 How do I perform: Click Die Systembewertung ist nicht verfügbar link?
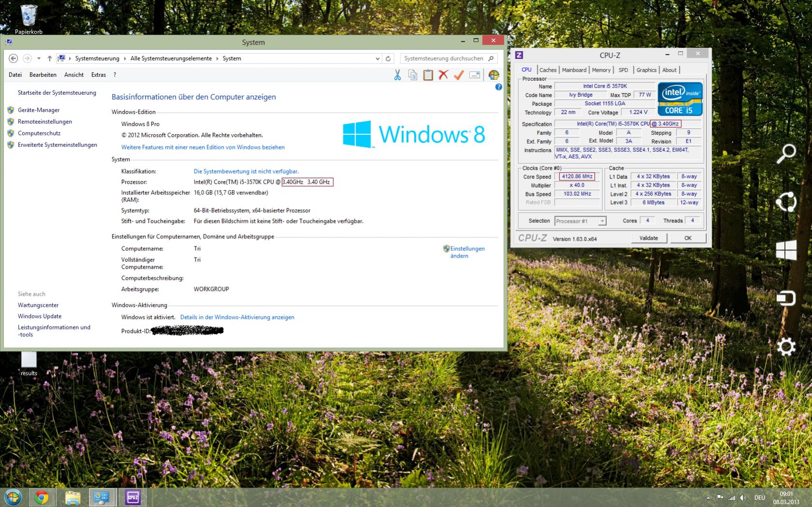pyautogui.click(x=246, y=172)
